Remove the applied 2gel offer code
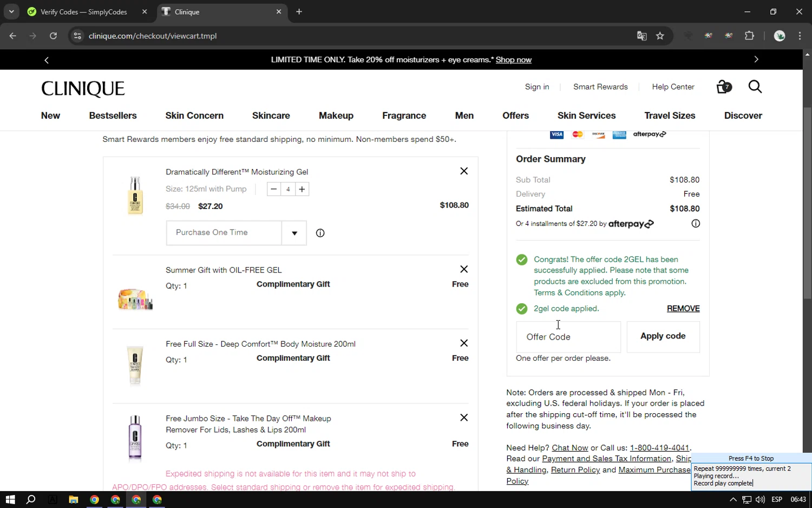Image resolution: width=812 pixels, height=508 pixels. pos(683,309)
